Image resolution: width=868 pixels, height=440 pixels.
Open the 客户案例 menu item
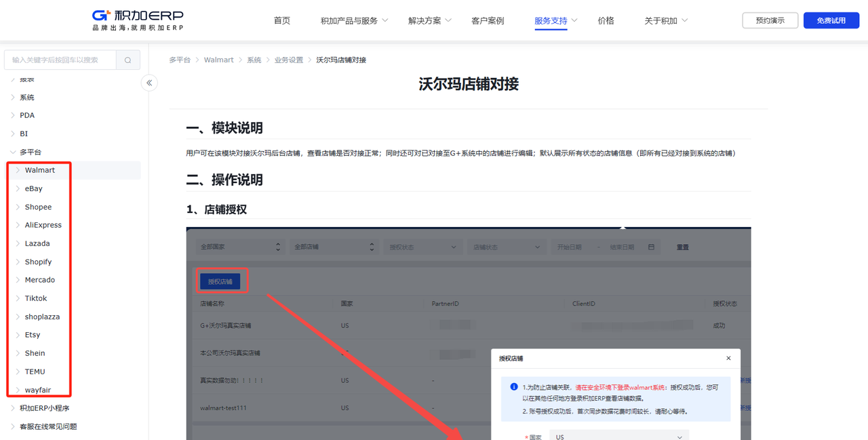pyautogui.click(x=488, y=20)
